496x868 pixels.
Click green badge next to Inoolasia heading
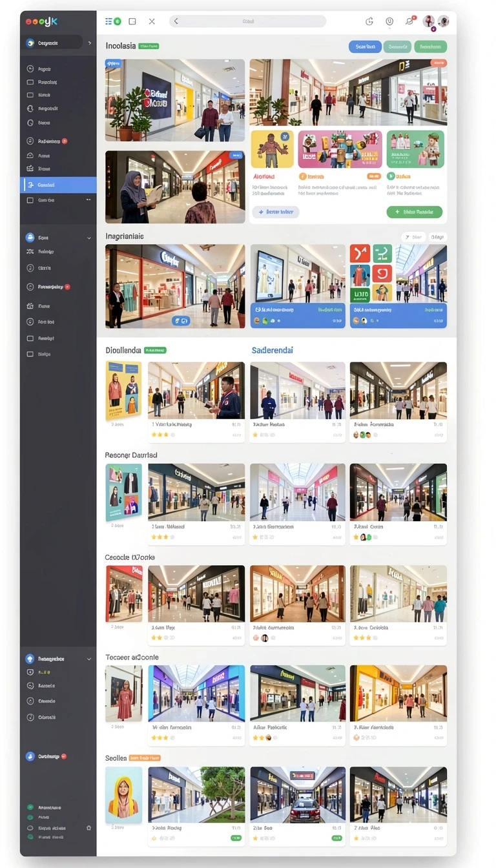click(149, 46)
